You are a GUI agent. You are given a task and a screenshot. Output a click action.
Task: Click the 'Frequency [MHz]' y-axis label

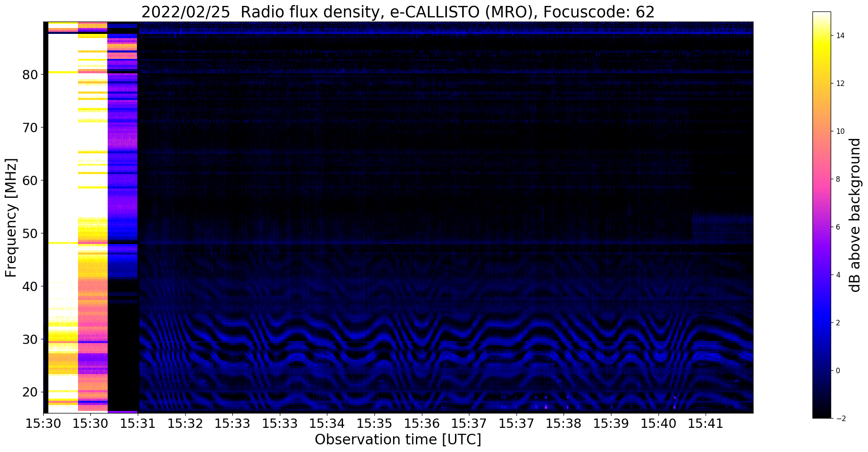[x=11, y=218]
